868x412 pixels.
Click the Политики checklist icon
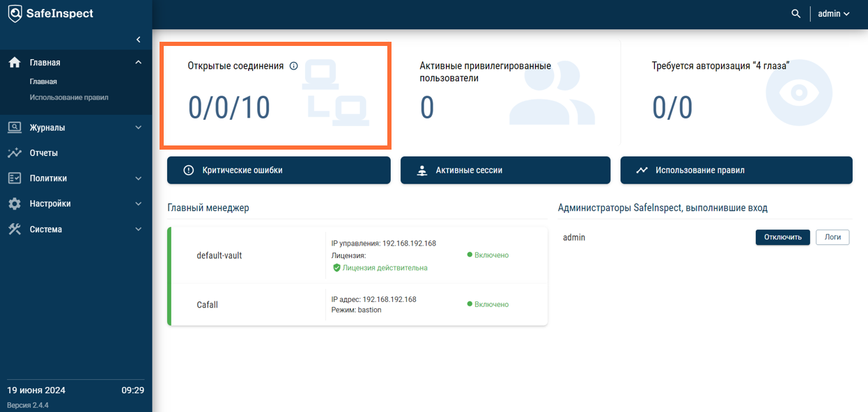coord(15,178)
